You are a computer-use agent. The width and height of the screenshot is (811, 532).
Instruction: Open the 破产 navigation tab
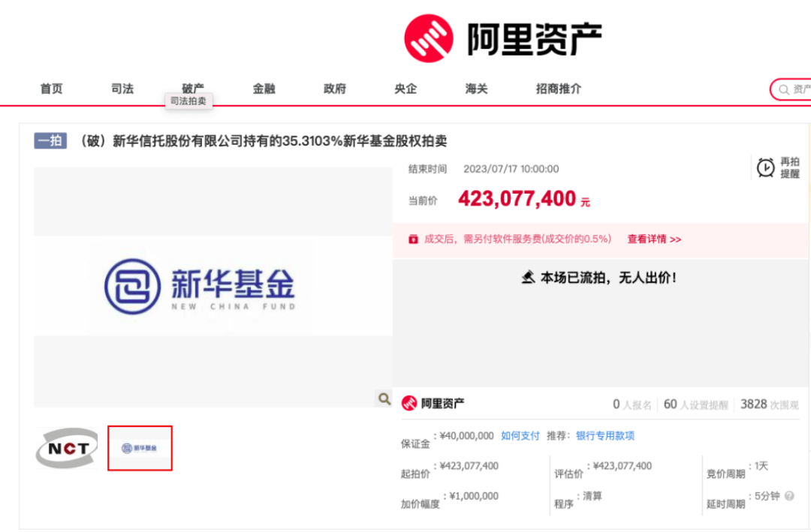193,88
